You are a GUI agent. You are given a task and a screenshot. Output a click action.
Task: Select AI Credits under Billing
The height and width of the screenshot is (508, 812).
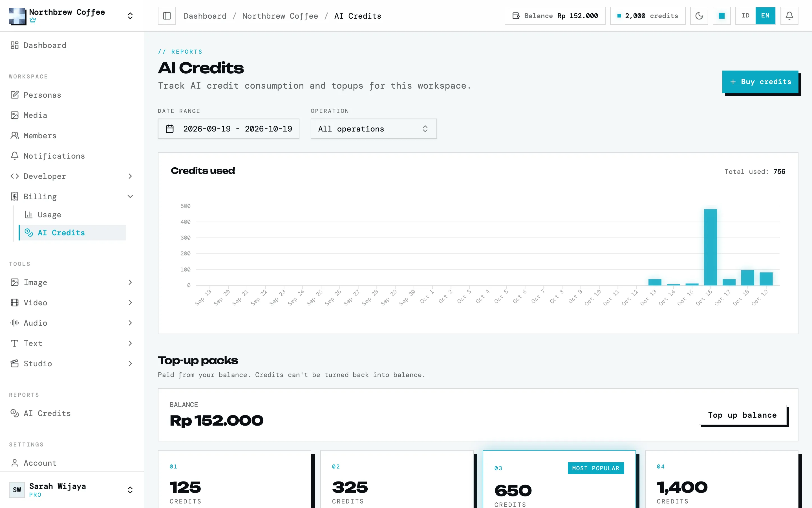pos(72,233)
